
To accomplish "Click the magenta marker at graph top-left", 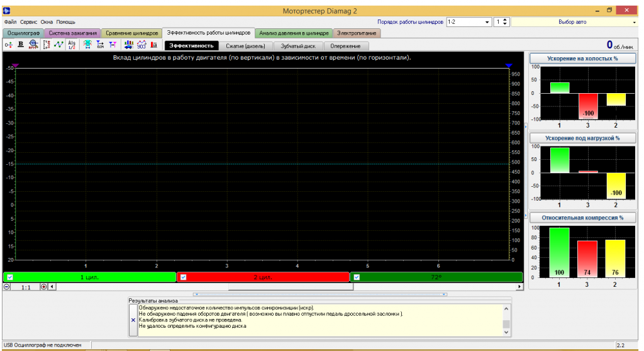I will click(15, 65).
